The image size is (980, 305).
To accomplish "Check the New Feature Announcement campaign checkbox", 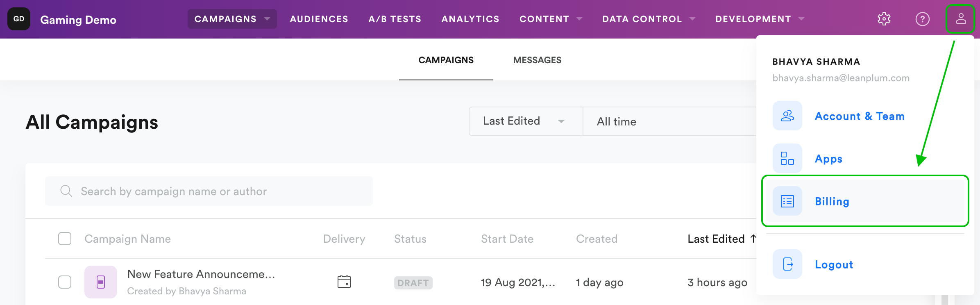I will point(65,282).
